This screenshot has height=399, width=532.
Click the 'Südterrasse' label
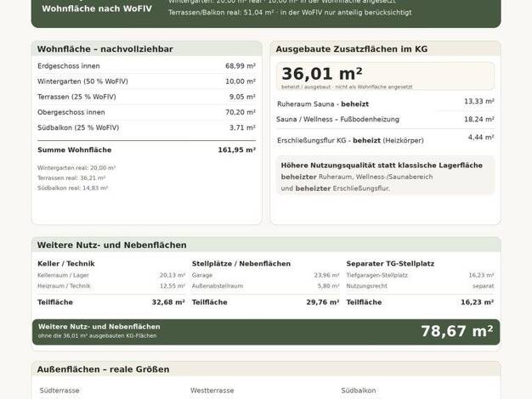pyautogui.click(x=59, y=391)
